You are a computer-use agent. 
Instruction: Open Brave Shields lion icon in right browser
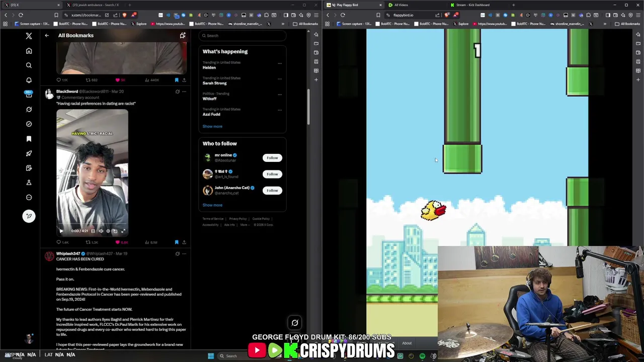pyautogui.click(x=447, y=15)
